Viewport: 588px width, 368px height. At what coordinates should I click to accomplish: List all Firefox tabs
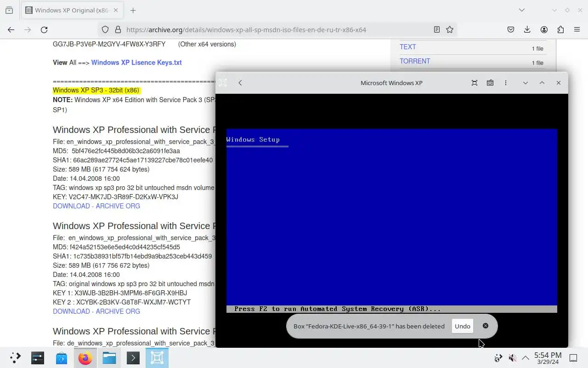point(522,10)
